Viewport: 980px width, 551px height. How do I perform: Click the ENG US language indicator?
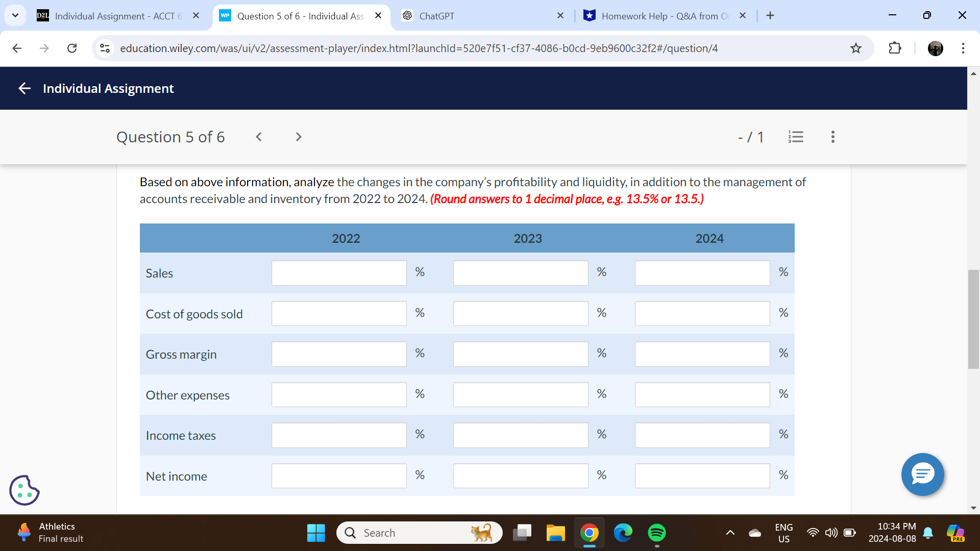pyautogui.click(x=784, y=533)
